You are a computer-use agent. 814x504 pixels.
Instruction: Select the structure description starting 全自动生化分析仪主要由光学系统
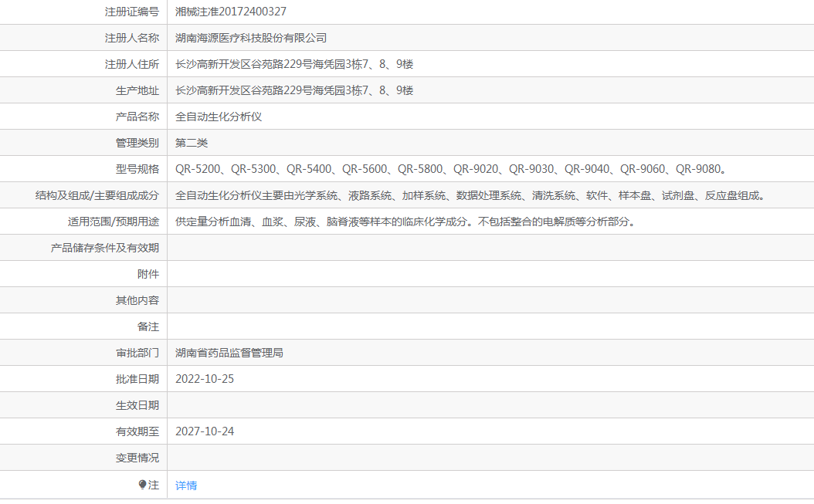[x=471, y=196]
